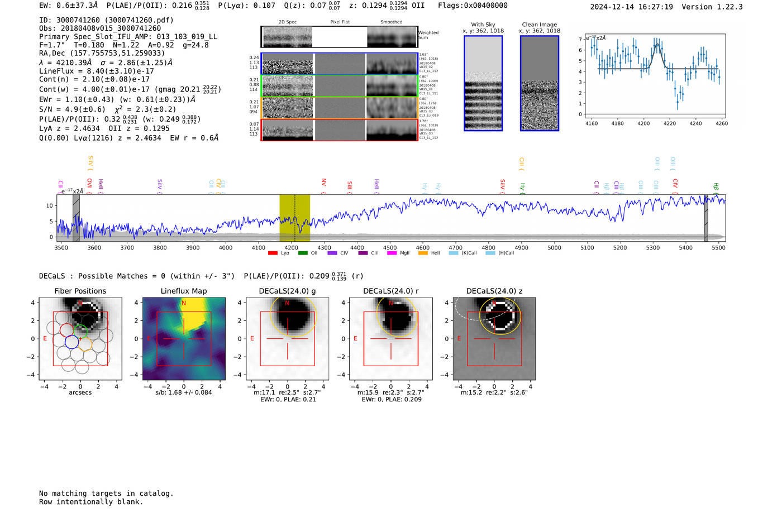Click the magenta MgII legend swatch
The height and width of the screenshot is (532, 782).
(x=392, y=253)
